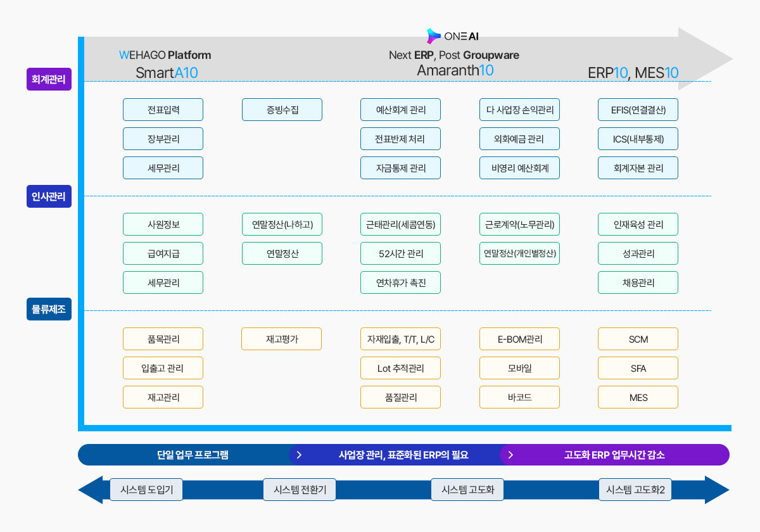Click the ONE AI logo icon
Image resolution: width=760 pixels, height=532 pixels.
click(434, 36)
